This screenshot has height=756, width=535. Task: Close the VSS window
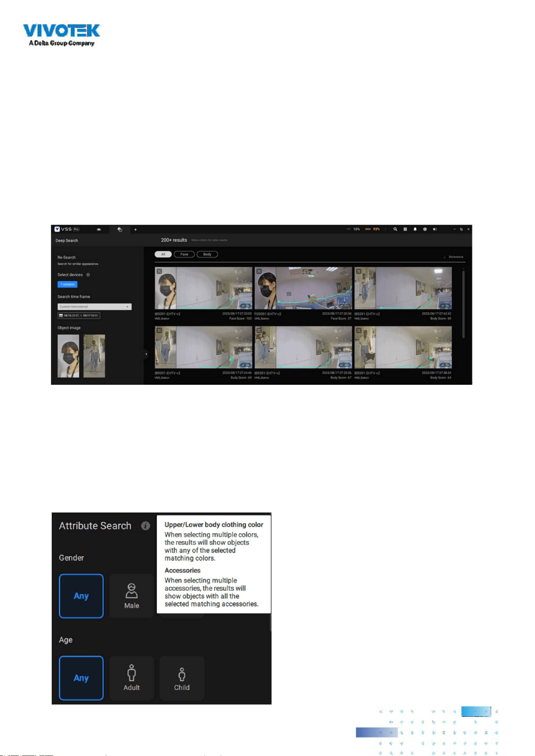click(x=468, y=229)
